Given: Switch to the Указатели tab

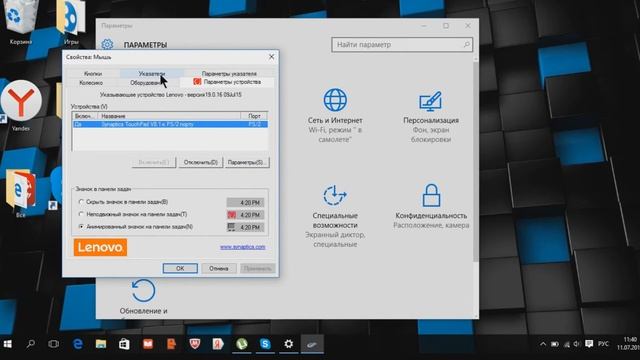Looking at the screenshot, I should click(151, 73).
